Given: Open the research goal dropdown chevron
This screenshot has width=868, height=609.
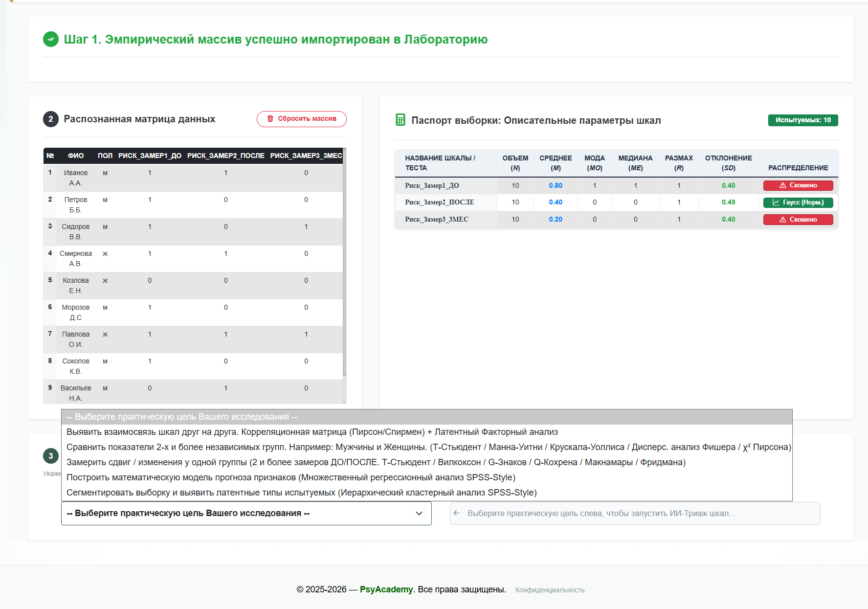Looking at the screenshot, I should (419, 513).
